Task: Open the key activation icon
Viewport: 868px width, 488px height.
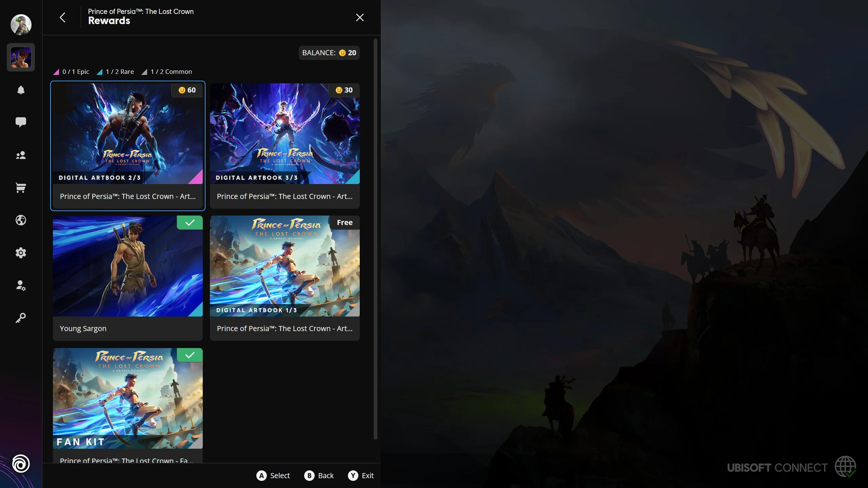Action: click(21, 318)
